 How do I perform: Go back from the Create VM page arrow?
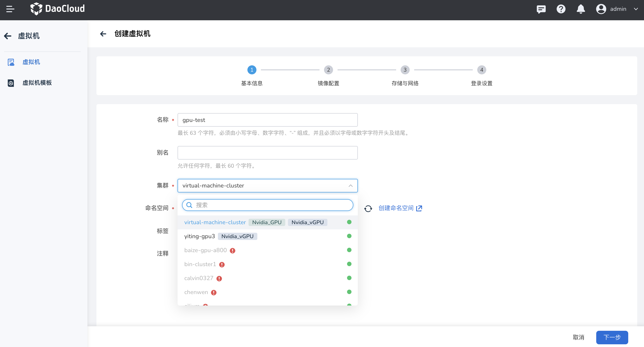tap(103, 34)
